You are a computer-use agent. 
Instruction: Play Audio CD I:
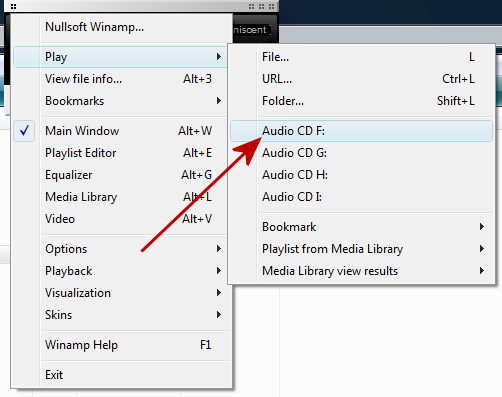(x=361, y=197)
